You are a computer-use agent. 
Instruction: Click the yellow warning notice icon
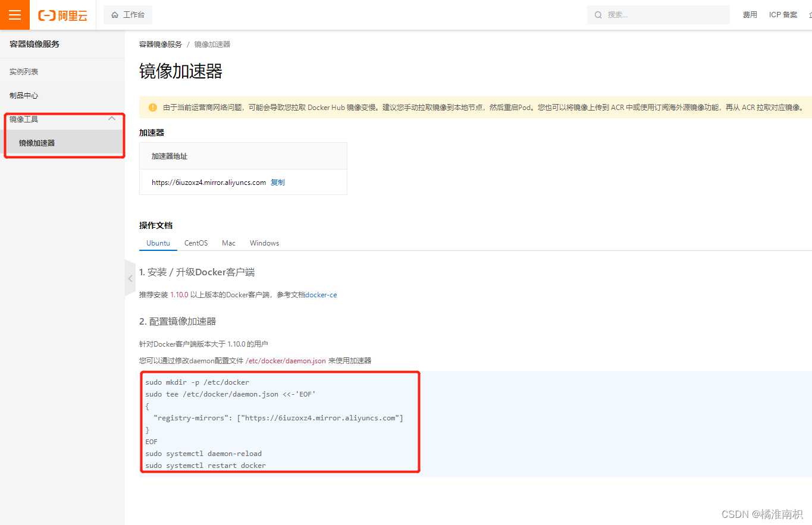(x=153, y=108)
